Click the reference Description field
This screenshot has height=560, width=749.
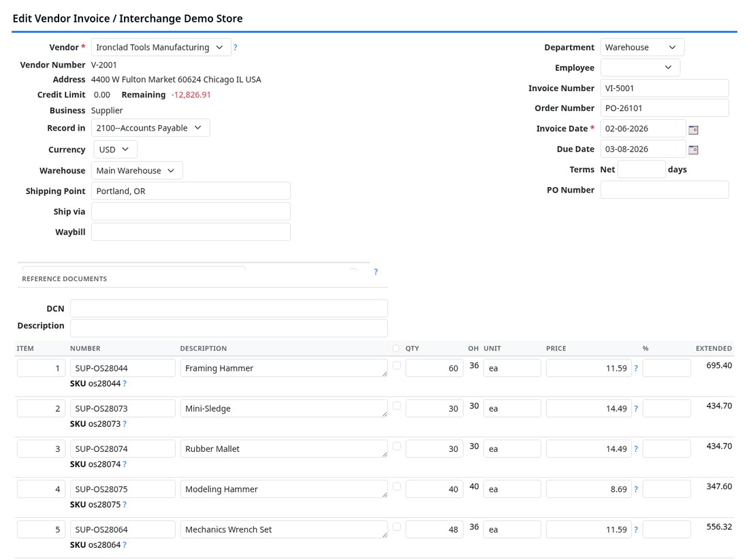coord(229,329)
